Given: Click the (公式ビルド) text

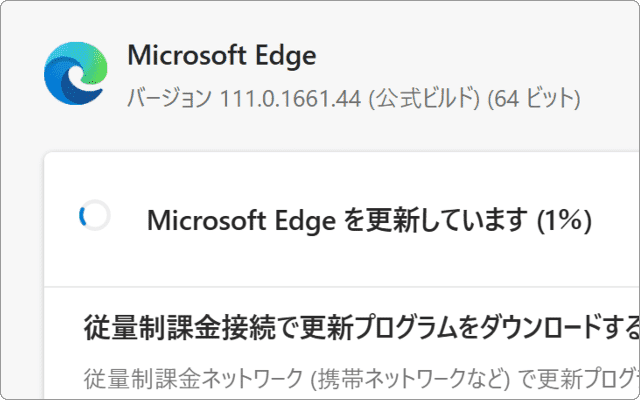Looking at the screenshot, I should pos(424,99).
